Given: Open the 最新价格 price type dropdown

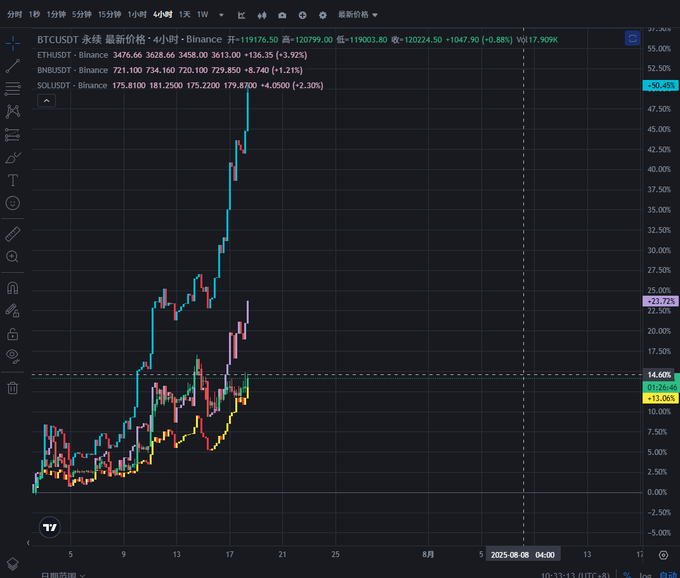Looking at the screenshot, I should [358, 15].
